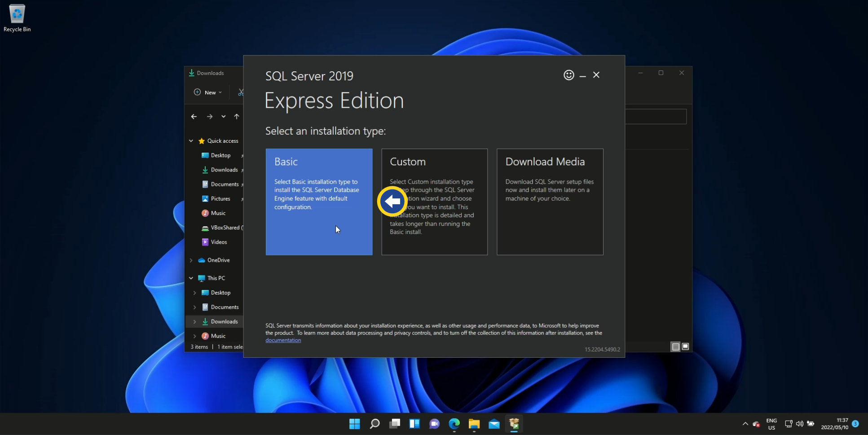Maximize the Downloads File Explorer window
The width and height of the screenshot is (868, 435).
661,73
